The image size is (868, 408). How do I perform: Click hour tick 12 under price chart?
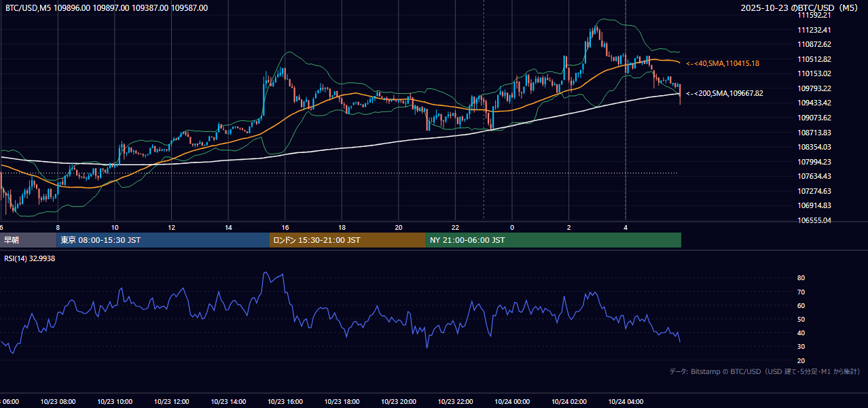(172, 227)
